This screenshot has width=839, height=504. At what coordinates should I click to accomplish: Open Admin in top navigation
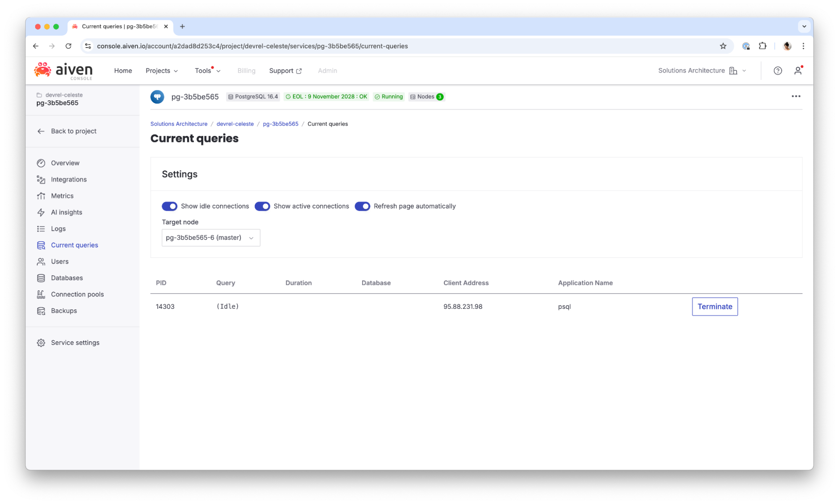[x=327, y=71]
